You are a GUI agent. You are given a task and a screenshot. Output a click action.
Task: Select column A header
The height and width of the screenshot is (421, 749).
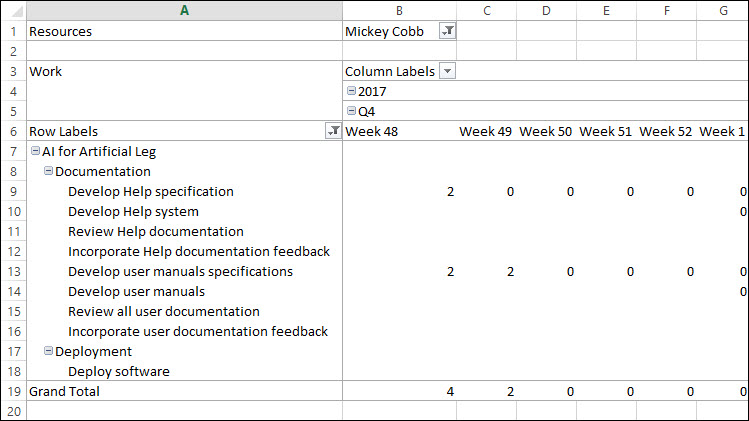click(x=184, y=10)
